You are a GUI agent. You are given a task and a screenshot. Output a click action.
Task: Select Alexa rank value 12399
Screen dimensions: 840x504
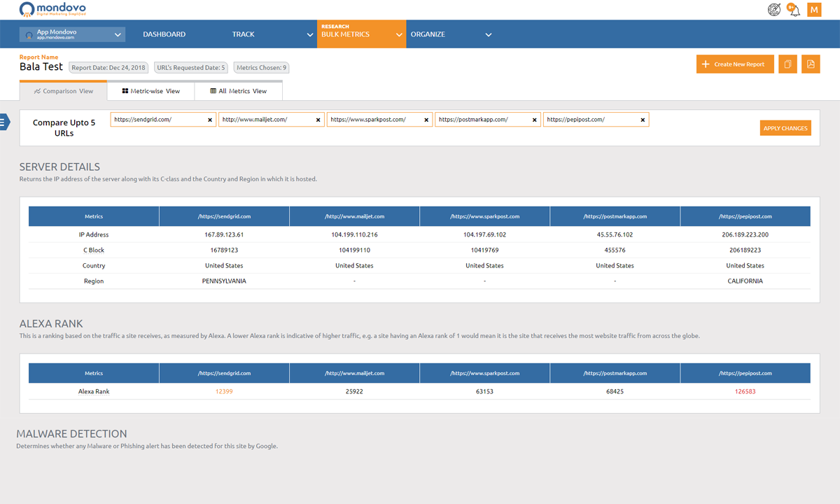click(x=224, y=391)
